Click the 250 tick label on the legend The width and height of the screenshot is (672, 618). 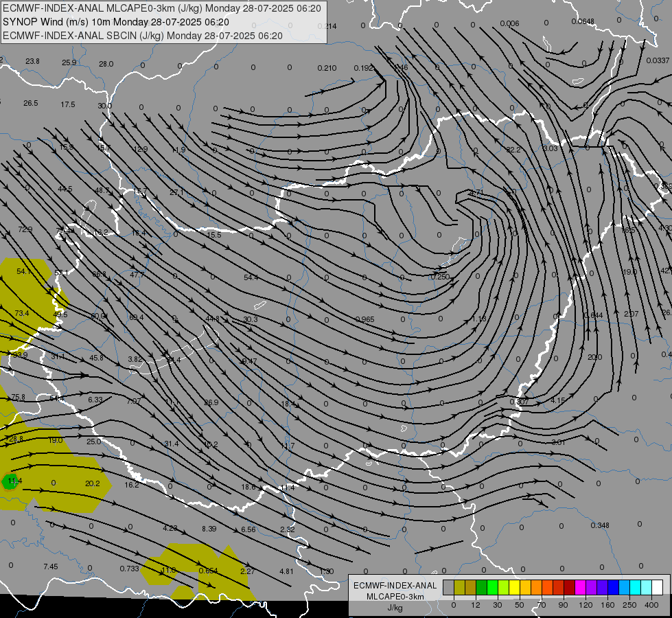pos(629,605)
